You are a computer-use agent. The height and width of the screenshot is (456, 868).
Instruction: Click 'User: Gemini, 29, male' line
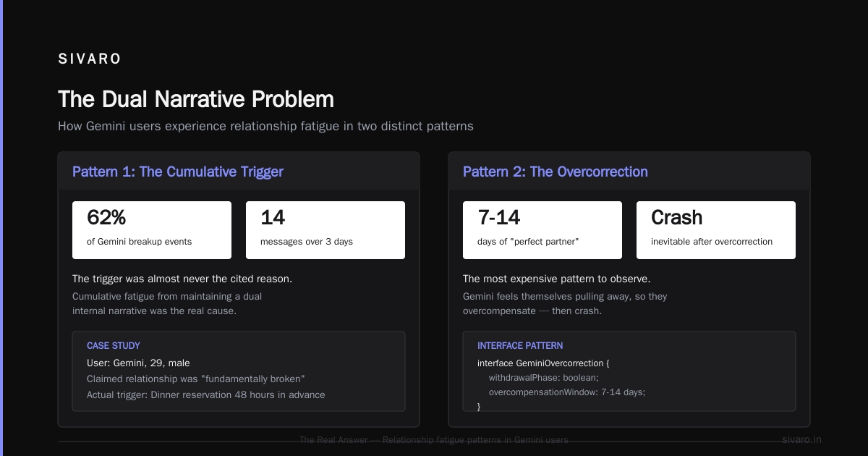[138, 363]
